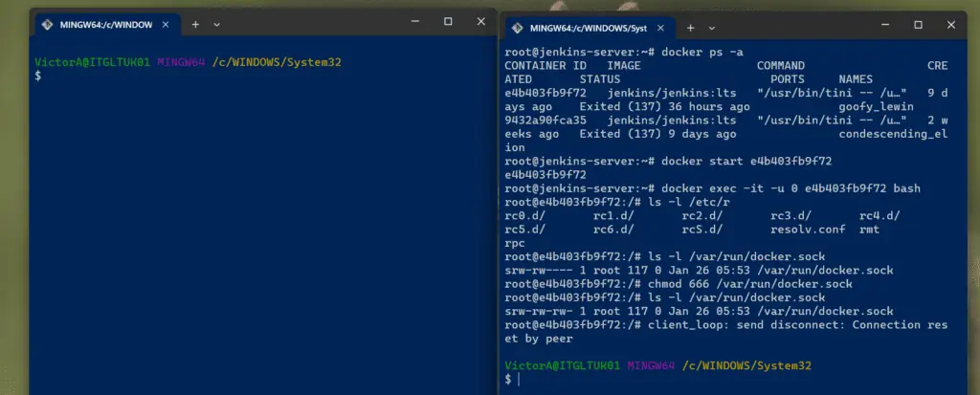Click 'Exited (137) 9 days ago' status

click(657, 134)
